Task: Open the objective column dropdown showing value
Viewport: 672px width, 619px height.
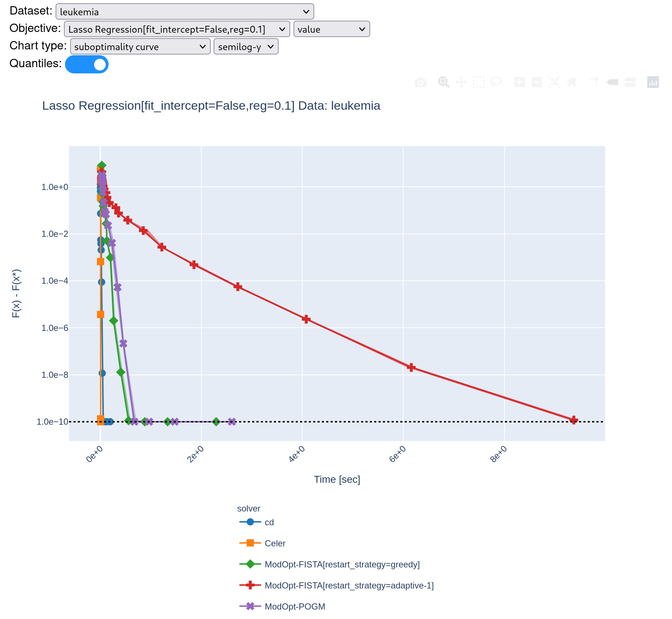Action: pyautogui.click(x=332, y=29)
